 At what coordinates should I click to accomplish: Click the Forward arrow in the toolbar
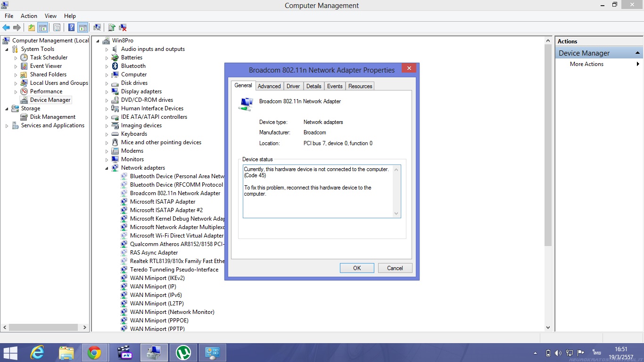[17, 27]
